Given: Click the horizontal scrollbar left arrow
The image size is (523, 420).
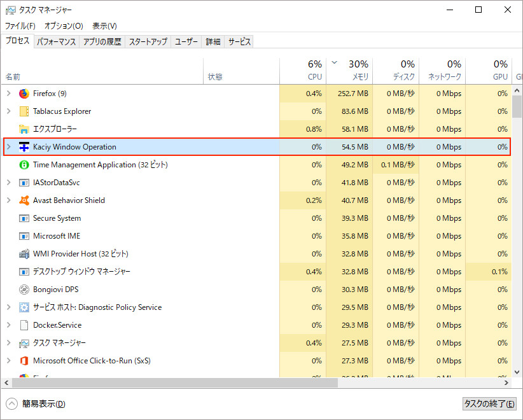Looking at the screenshot, I should click(6, 383).
